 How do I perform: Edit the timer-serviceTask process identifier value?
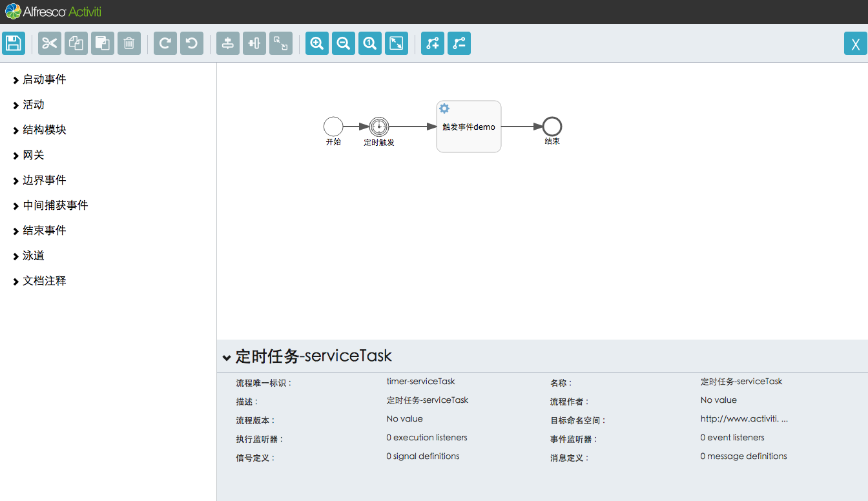(x=420, y=382)
